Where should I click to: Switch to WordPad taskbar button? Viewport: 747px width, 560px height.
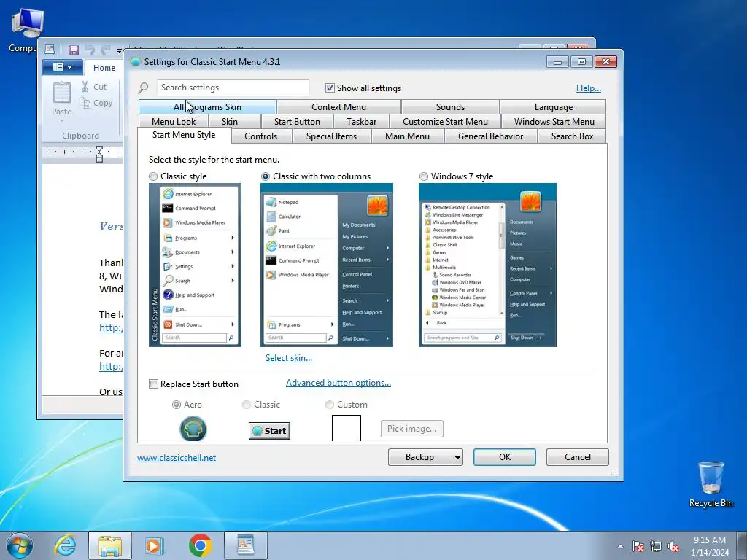246,545
